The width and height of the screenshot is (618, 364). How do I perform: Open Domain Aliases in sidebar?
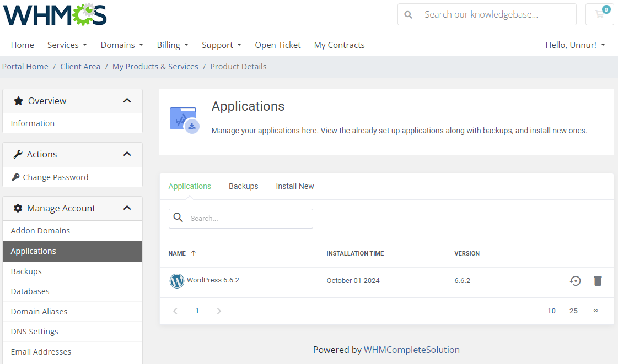point(73,312)
